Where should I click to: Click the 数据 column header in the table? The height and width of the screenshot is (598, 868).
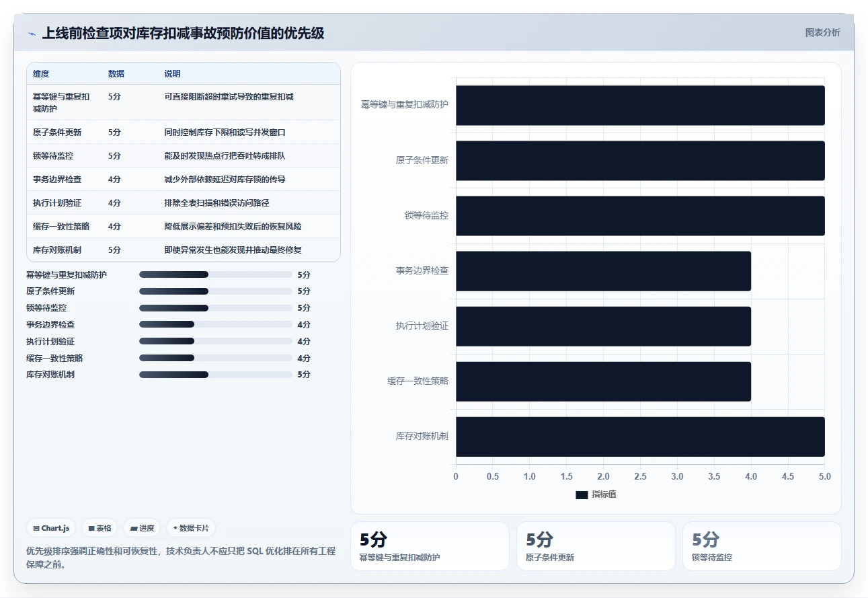tap(116, 74)
